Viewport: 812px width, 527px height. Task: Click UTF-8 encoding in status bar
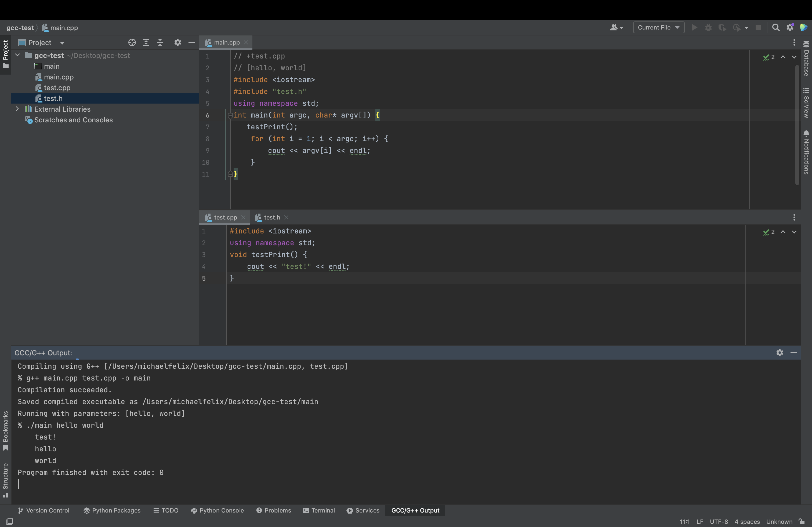pos(719,522)
